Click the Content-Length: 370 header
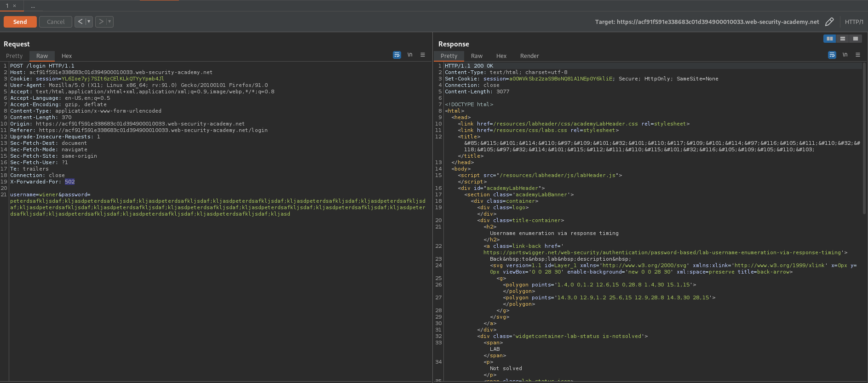868x383 pixels. 41,117
